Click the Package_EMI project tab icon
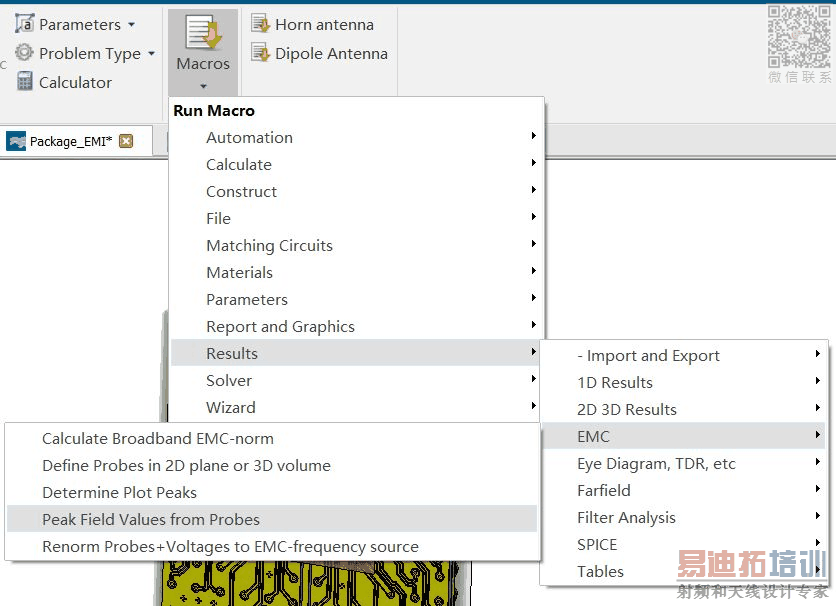The image size is (836, 606). coord(16,141)
